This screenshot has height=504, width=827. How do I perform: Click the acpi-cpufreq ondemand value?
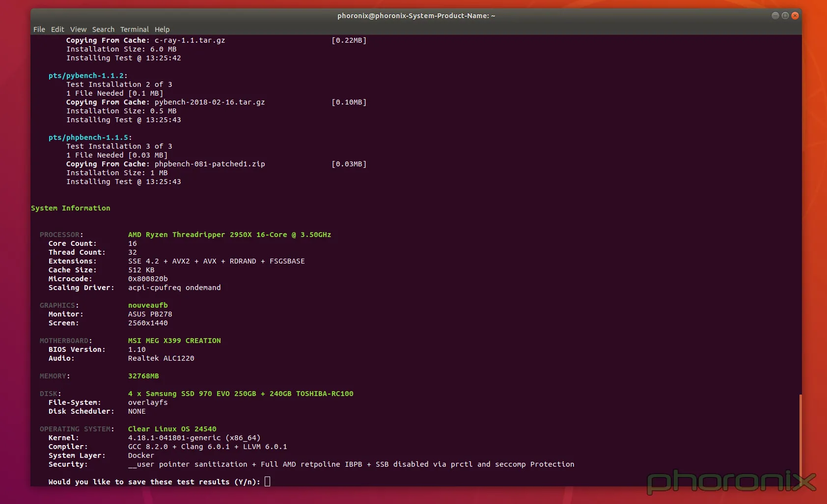coord(174,288)
